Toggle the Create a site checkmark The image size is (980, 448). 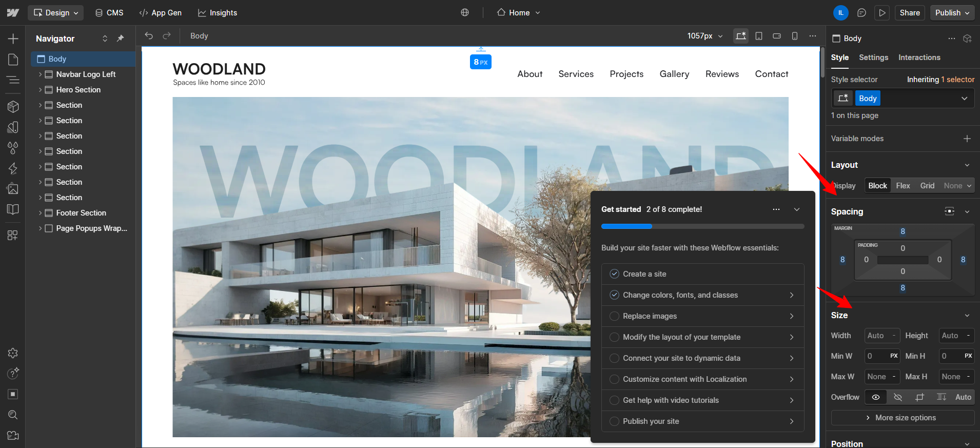[614, 274]
